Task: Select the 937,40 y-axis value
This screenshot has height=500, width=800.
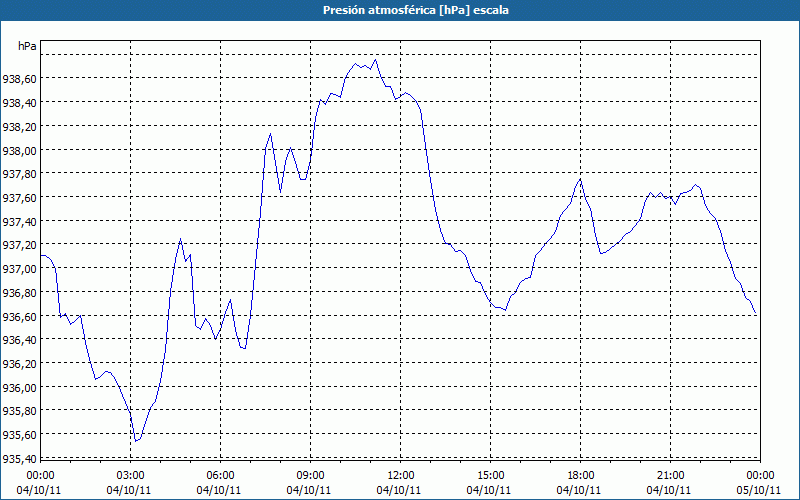Action: click(x=19, y=221)
